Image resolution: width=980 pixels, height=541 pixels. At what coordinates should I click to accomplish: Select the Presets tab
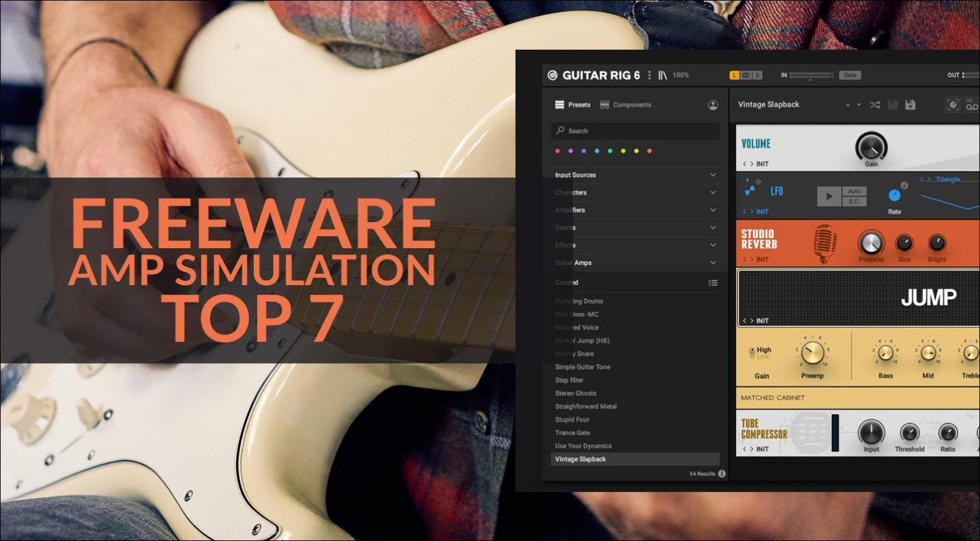click(x=579, y=105)
